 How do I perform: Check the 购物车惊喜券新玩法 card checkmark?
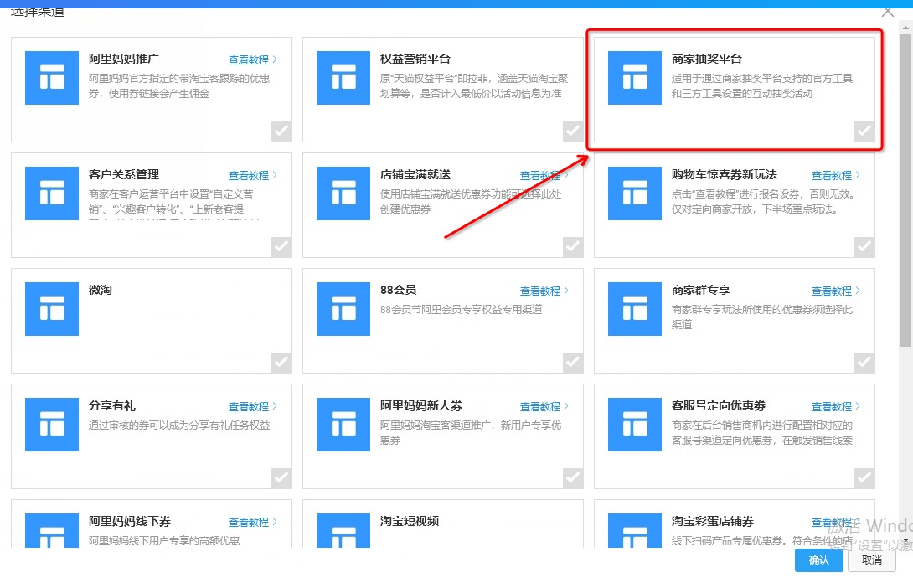point(864,247)
